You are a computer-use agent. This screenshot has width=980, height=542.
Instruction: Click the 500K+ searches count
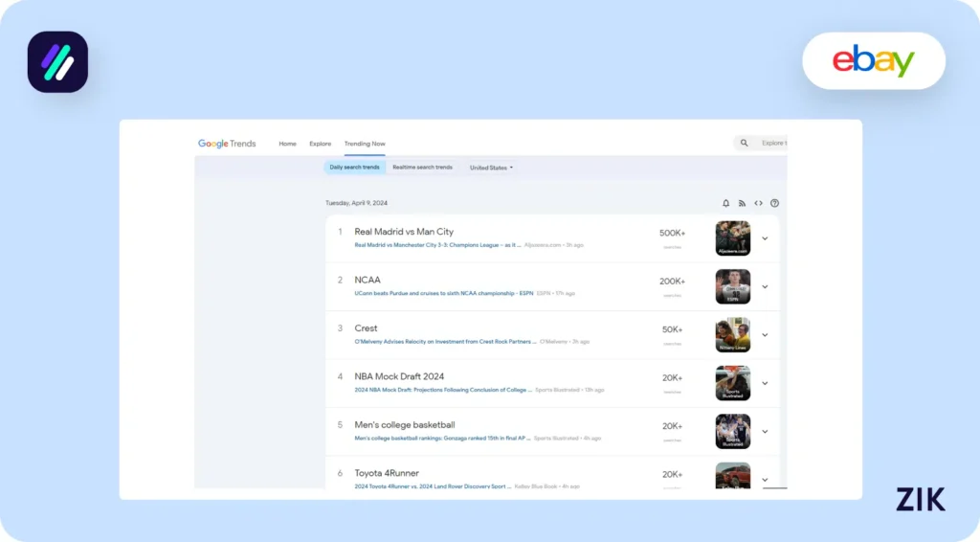click(673, 234)
